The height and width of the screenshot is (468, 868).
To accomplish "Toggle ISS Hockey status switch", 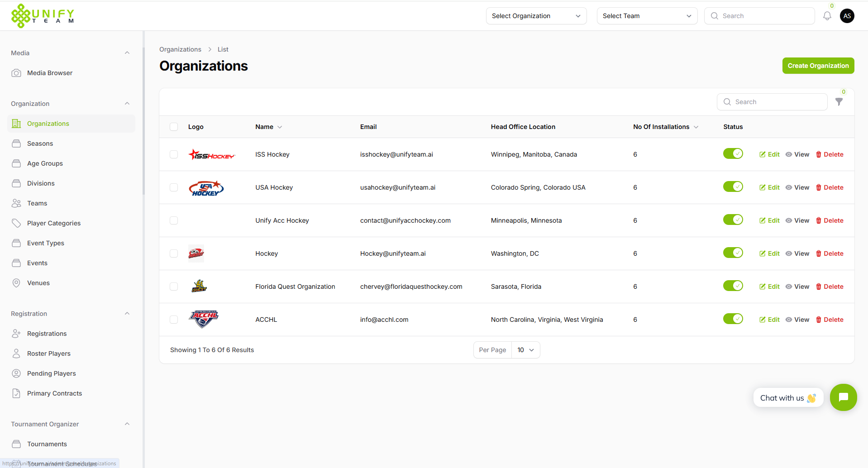I will (x=733, y=153).
